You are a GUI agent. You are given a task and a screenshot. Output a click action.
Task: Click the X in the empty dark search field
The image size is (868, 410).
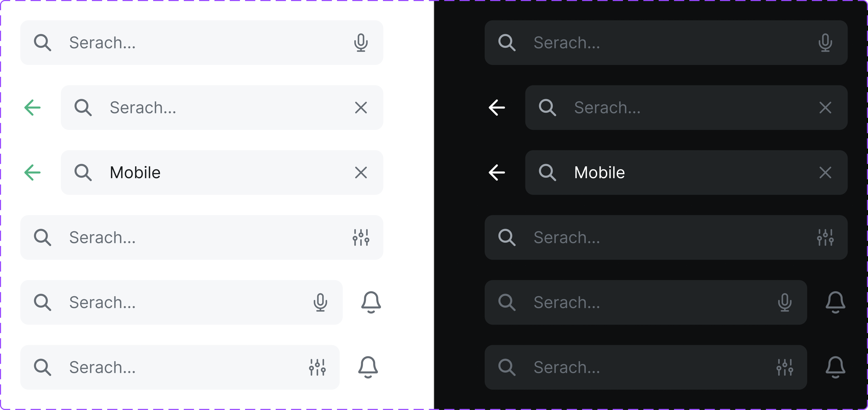[x=825, y=107]
